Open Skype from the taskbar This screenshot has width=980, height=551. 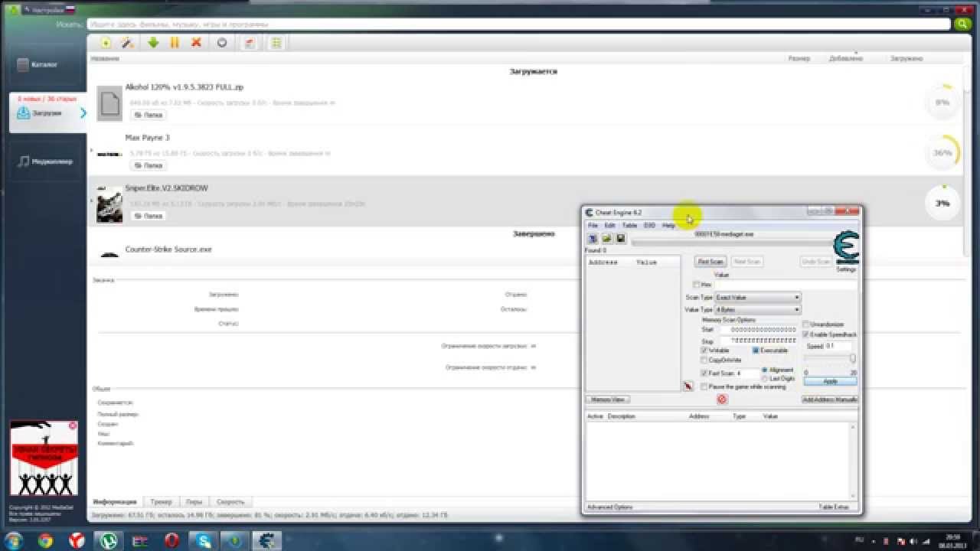click(205, 540)
